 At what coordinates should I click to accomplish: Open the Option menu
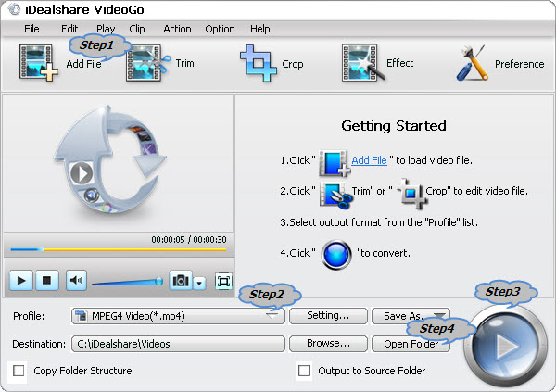tap(220, 29)
